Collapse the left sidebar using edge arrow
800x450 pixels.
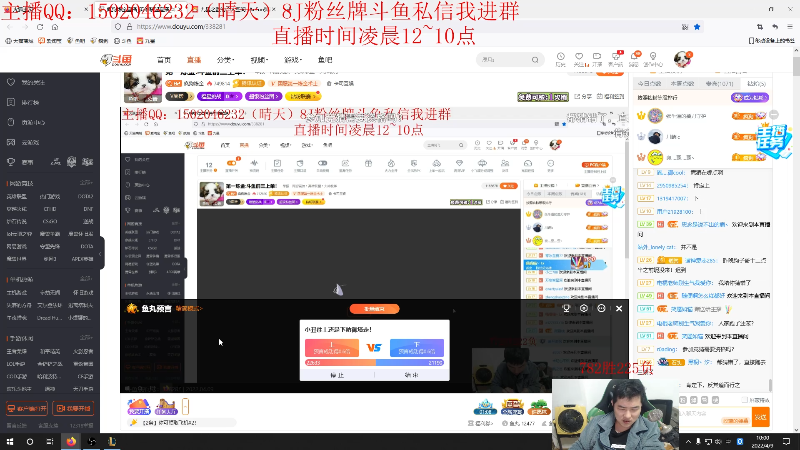100,254
